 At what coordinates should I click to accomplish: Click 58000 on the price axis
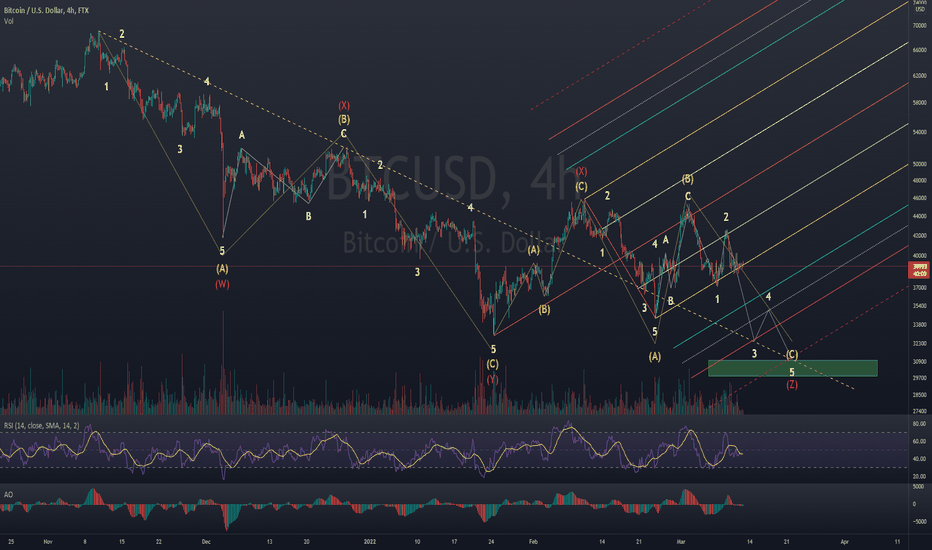pyautogui.click(x=920, y=103)
